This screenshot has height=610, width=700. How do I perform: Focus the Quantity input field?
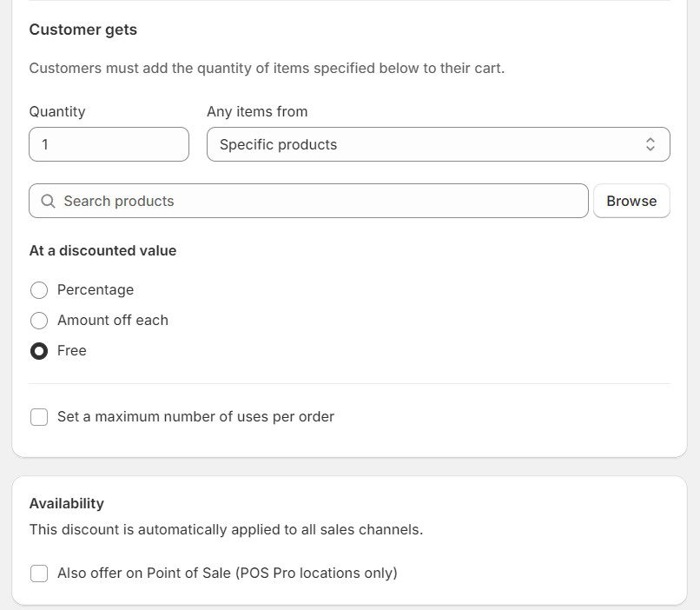tap(109, 144)
